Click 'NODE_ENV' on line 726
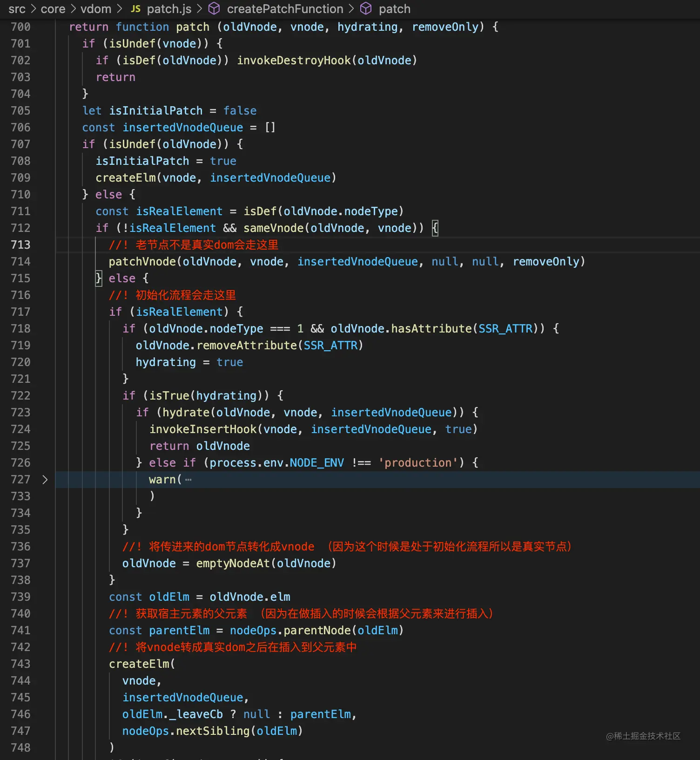The width and height of the screenshot is (700, 760). coord(316,463)
